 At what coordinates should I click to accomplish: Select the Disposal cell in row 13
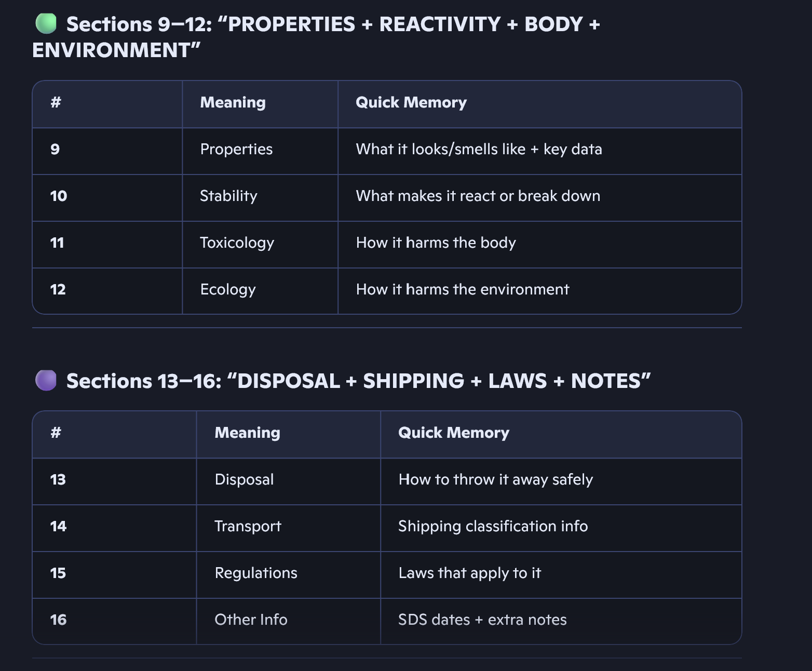pyautogui.click(x=244, y=479)
